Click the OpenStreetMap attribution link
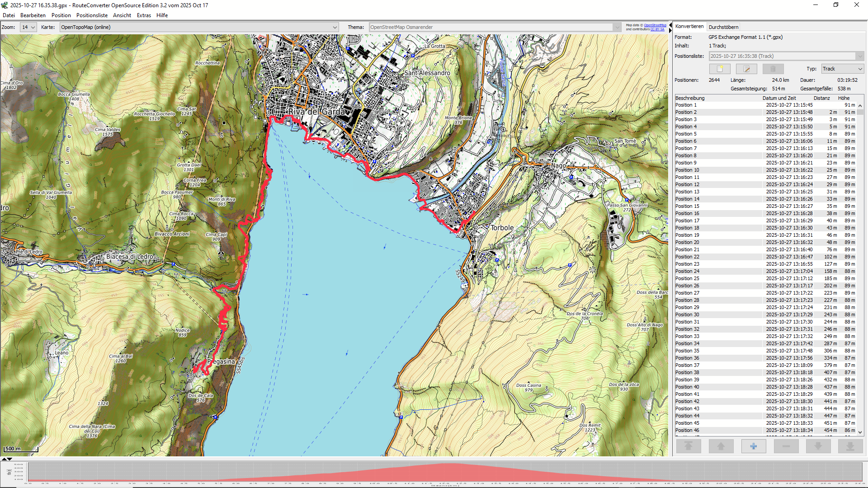This screenshot has width=868, height=488. click(655, 25)
